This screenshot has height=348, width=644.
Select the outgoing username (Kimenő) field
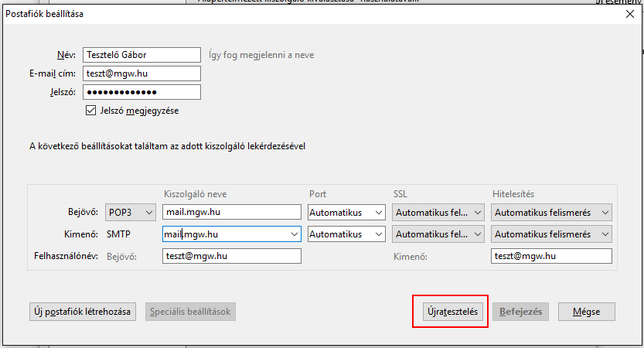click(551, 256)
